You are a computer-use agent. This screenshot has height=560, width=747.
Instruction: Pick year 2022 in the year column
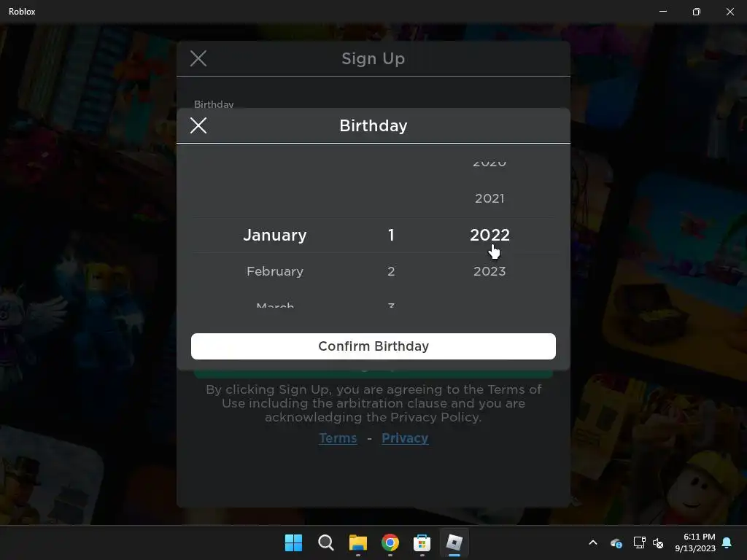pyautogui.click(x=489, y=235)
